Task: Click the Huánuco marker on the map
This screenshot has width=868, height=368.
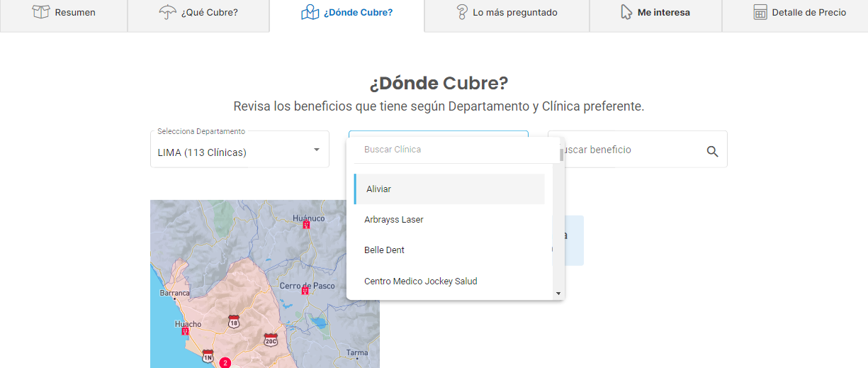Action: click(x=306, y=225)
